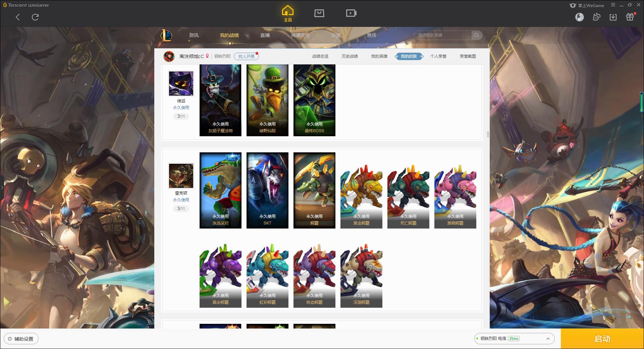Open the 虹彩鳄霸 chroma card
This screenshot has height=349, width=644.
click(267, 276)
